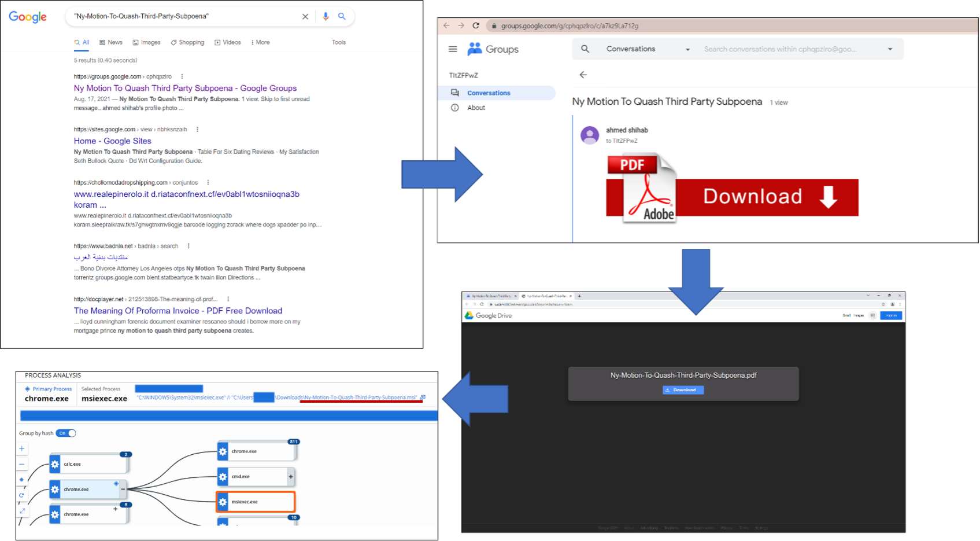
Task: Open the Gmail link in Drive header
Action: tap(846, 315)
